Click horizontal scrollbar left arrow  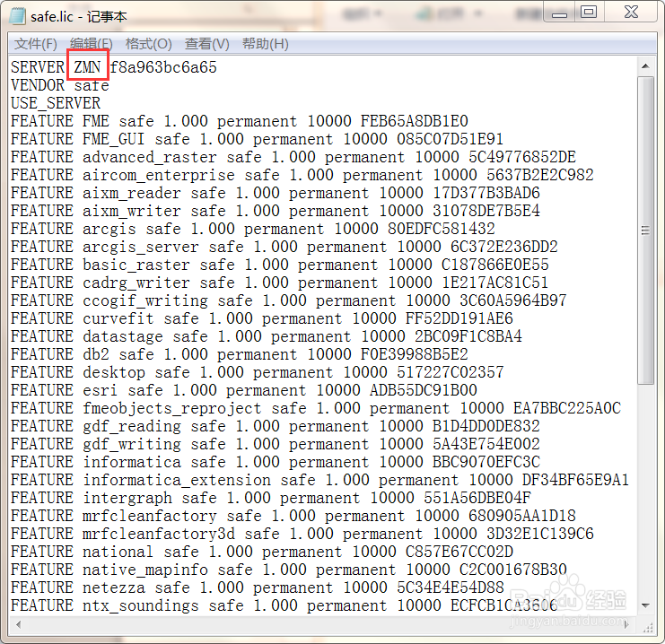click(x=18, y=624)
